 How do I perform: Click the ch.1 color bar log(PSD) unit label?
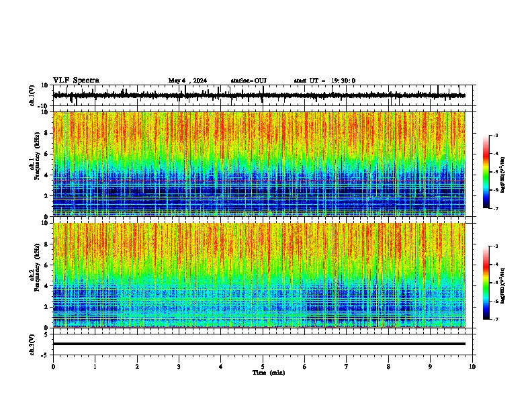[x=503, y=175]
